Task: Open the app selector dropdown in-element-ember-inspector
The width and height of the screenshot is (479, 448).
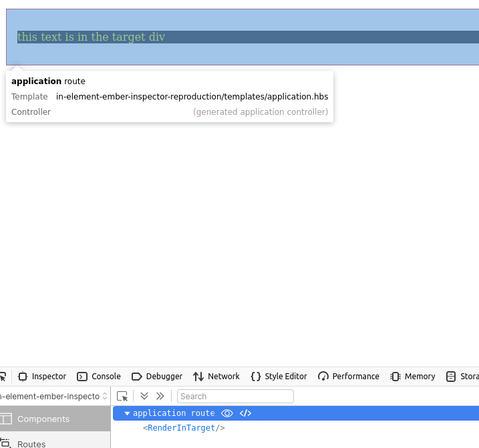Action: point(53,396)
